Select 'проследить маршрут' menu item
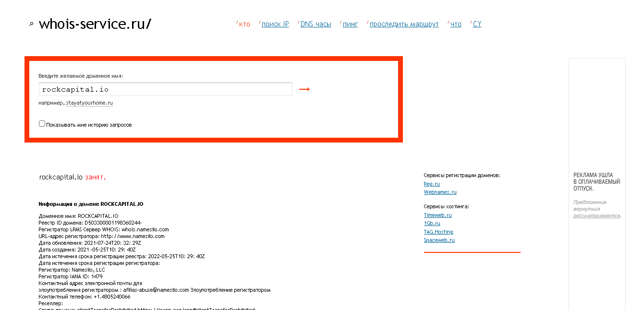This screenshot has height=310, width=644. click(x=404, y=24)
